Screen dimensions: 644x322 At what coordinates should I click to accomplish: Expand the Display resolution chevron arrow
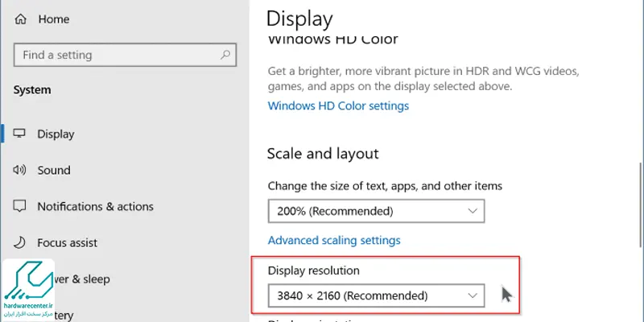coord(473,295)
